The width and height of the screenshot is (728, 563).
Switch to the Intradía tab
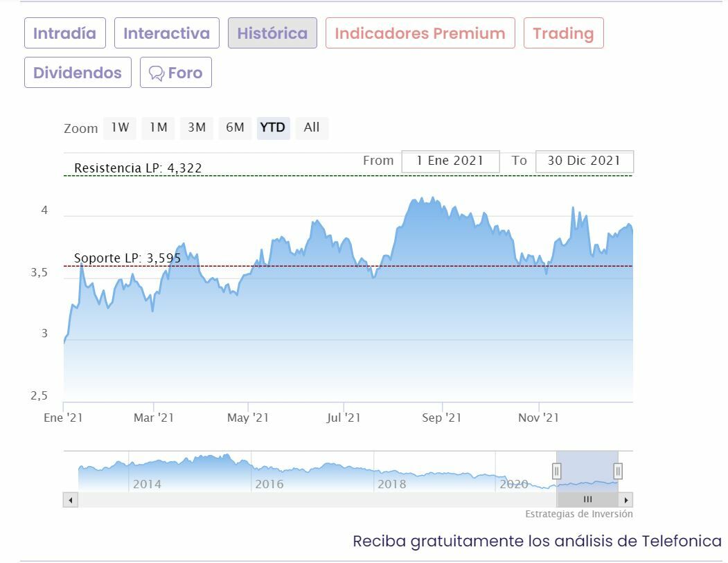click(64, 33)
